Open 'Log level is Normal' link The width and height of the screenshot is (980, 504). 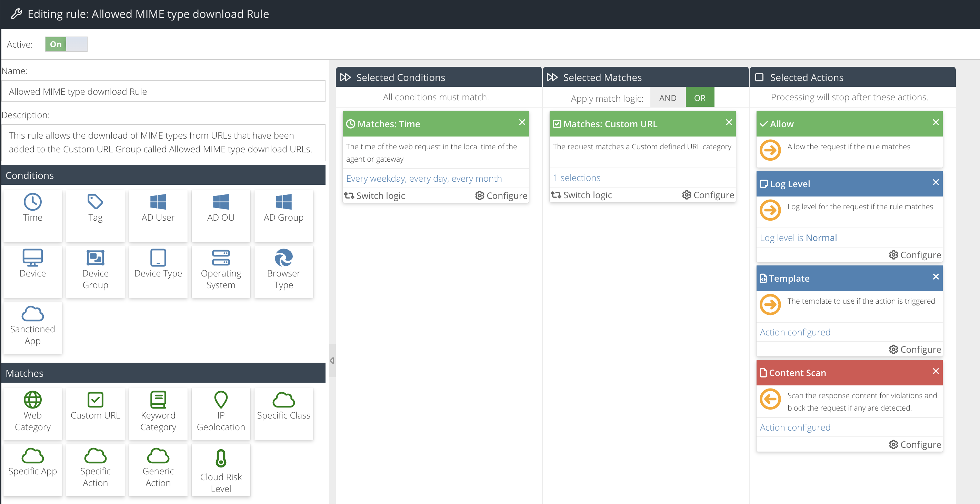798,238
